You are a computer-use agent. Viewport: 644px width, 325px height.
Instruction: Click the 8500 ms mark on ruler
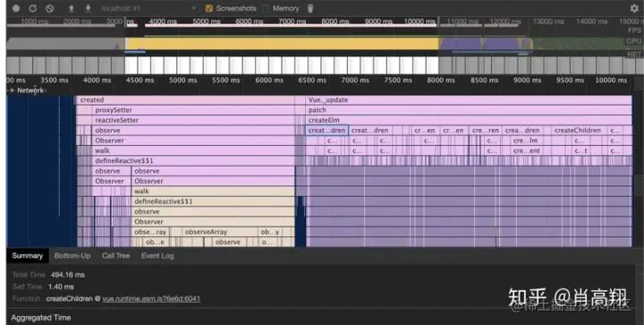point(484,80)
